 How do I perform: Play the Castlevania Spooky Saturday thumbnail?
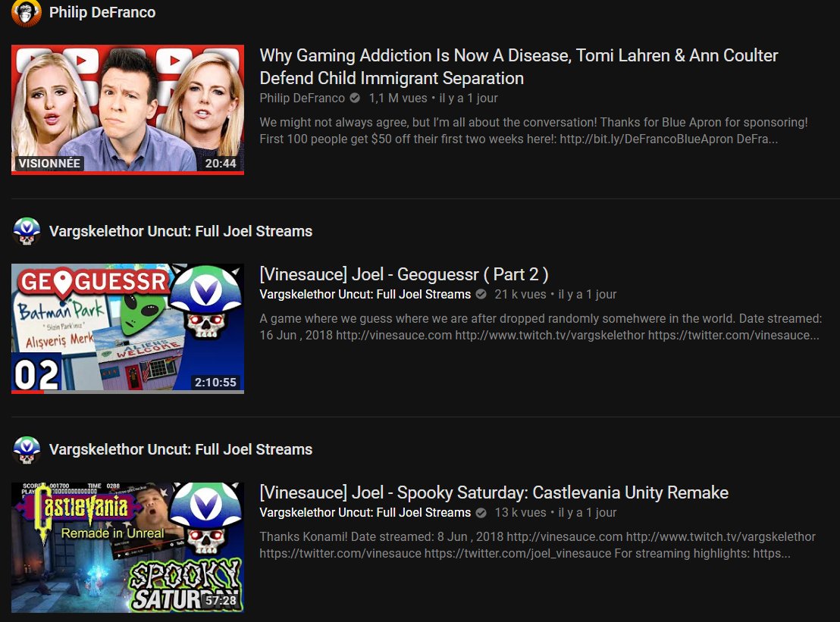click(127, 548)
